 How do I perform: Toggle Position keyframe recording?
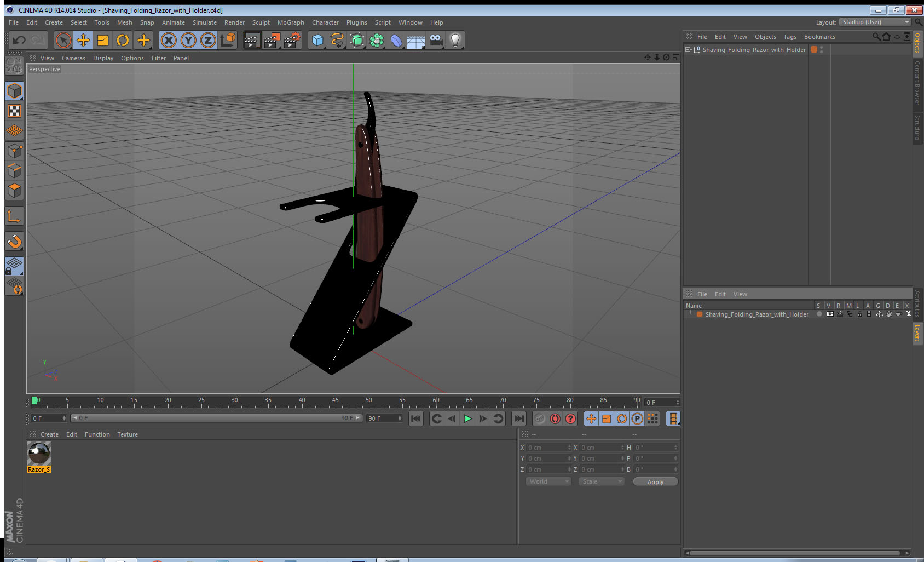tap(591, 418)
